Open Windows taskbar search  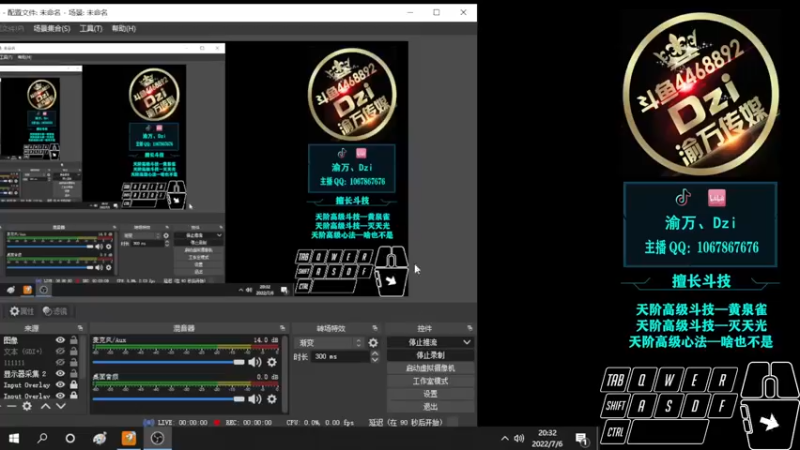tap(42, 438)
